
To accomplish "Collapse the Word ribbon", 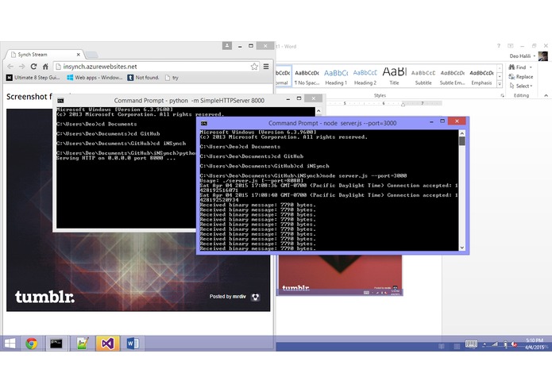I will (546, 96).
